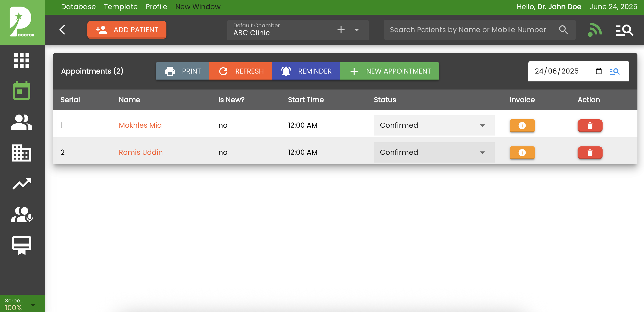Open advanced search list icon in header

(624, 30)
